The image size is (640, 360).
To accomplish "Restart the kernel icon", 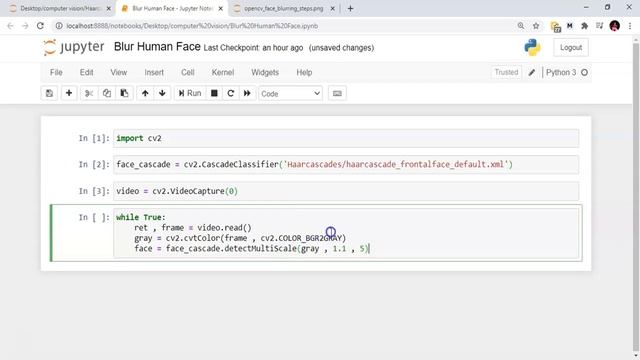I will pyautogui.click(x=231, y=93).
